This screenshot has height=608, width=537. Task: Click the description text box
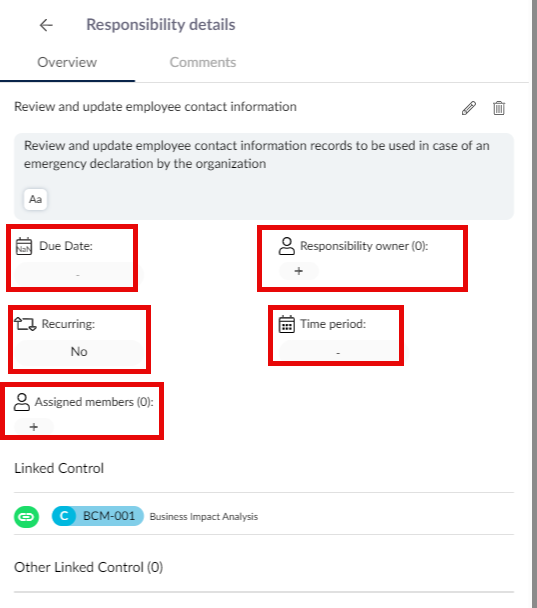pos(264,176)
